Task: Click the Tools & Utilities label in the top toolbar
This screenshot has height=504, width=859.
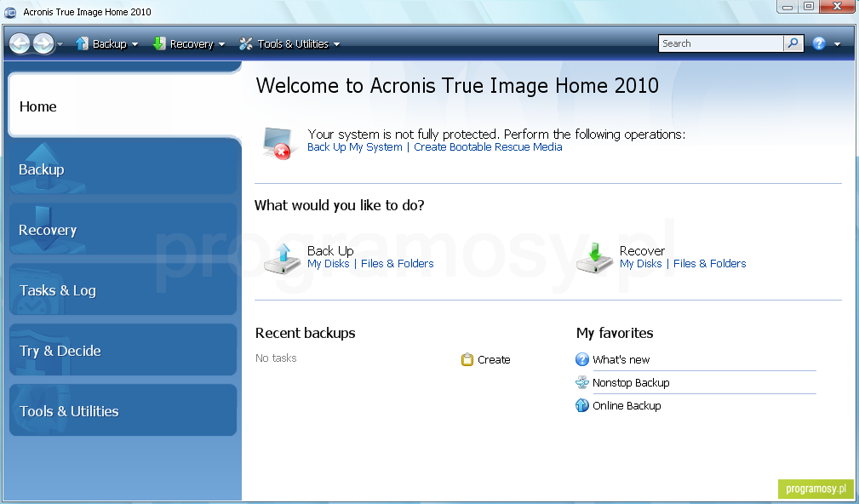Action: [x=293, y=43]
